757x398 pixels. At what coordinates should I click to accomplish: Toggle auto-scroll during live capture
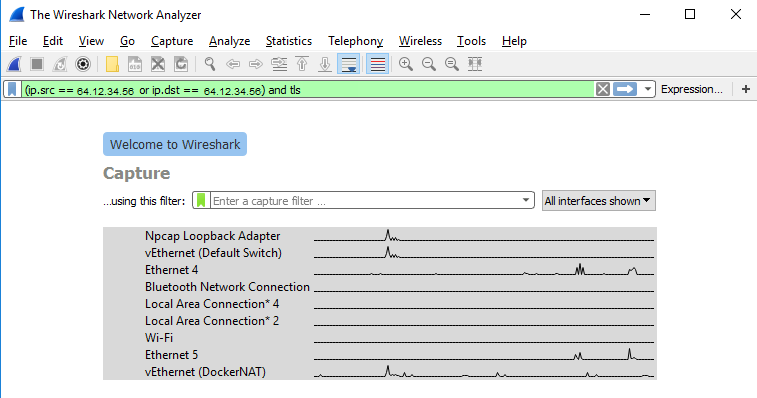(349, 64)
